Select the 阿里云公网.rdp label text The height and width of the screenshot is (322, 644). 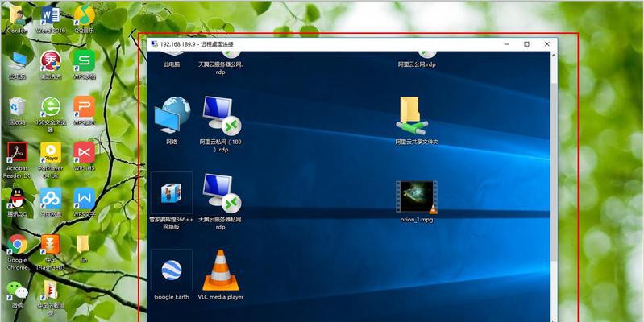417,64
